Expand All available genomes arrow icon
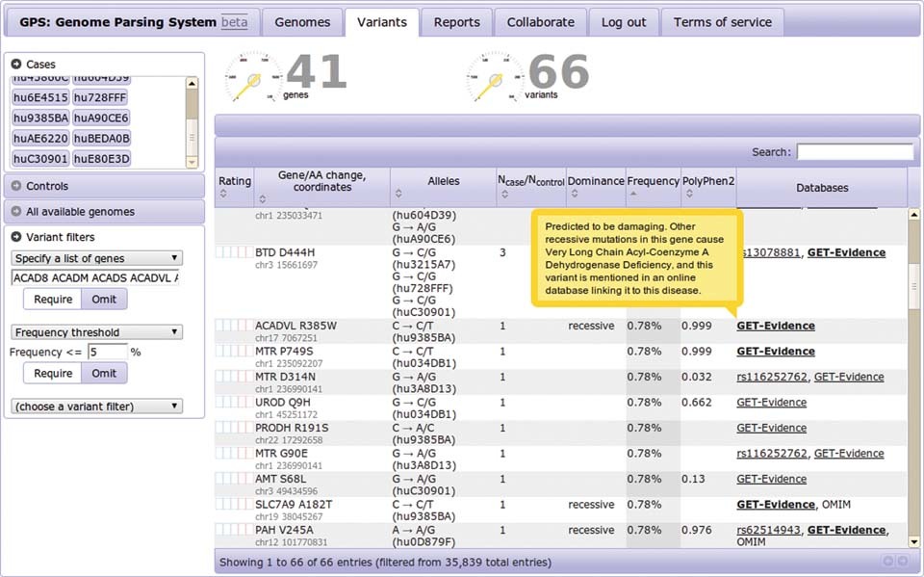The height and width of the screenshot is (577, 924). [16, 211]
